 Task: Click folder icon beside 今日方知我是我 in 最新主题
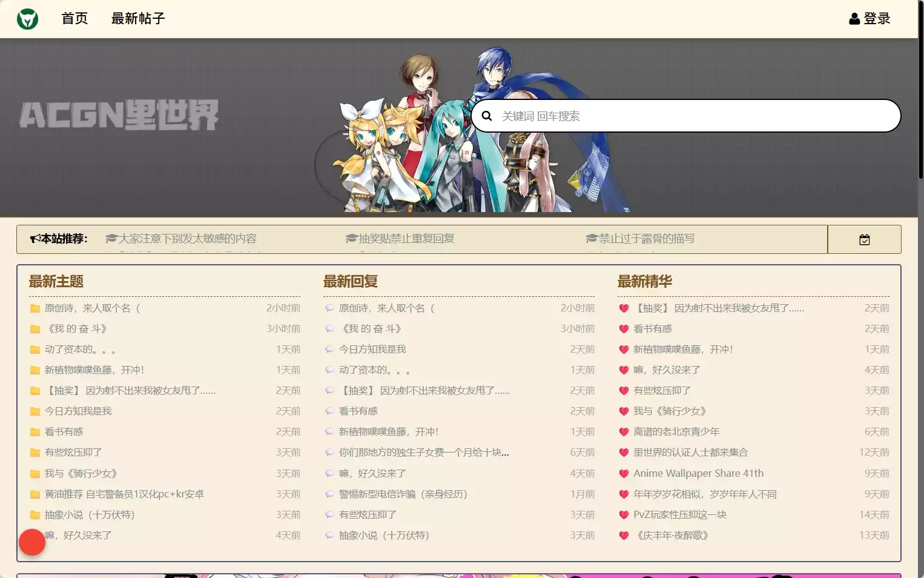pos(35,411)
